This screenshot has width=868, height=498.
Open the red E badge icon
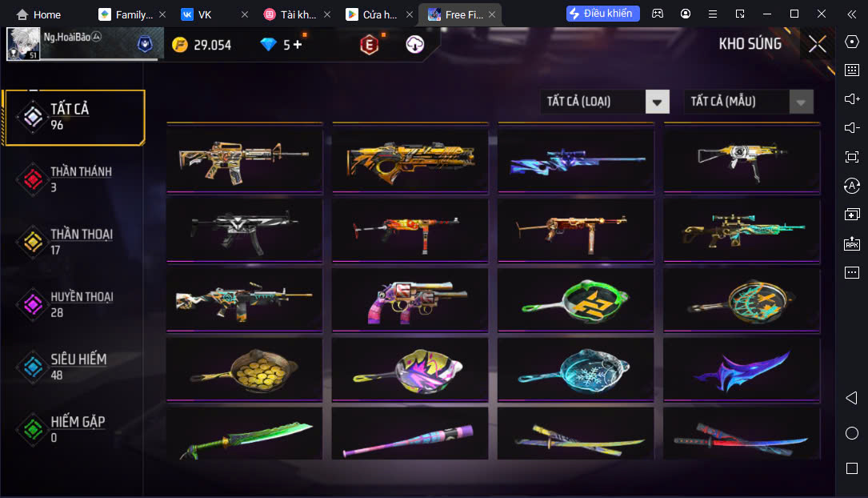click(370, 44)
